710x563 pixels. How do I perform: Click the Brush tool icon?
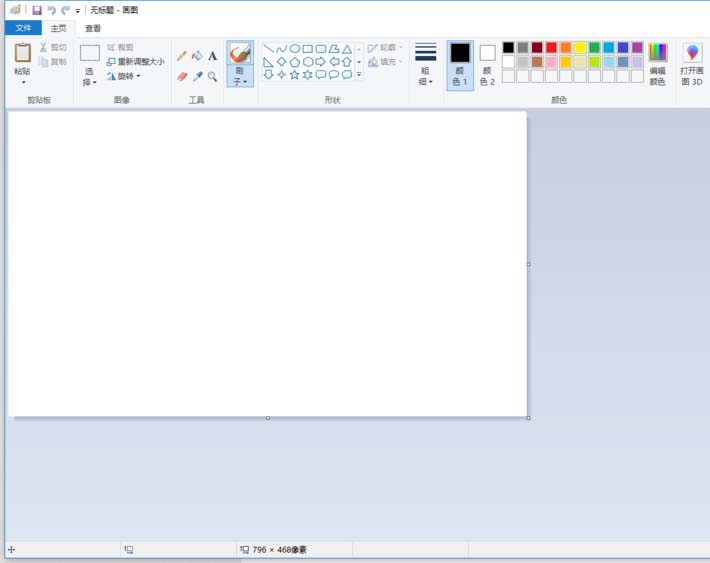tap(240, 53)
